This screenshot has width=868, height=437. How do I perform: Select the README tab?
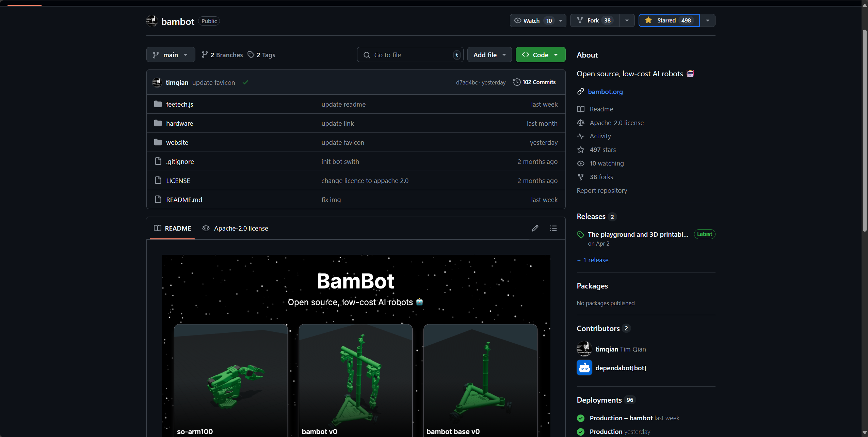click(173, 228)
